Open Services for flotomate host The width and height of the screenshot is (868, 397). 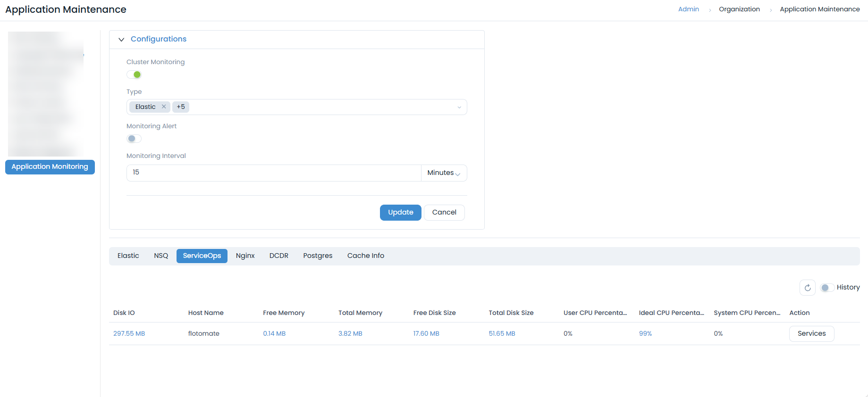pos(811,333)
